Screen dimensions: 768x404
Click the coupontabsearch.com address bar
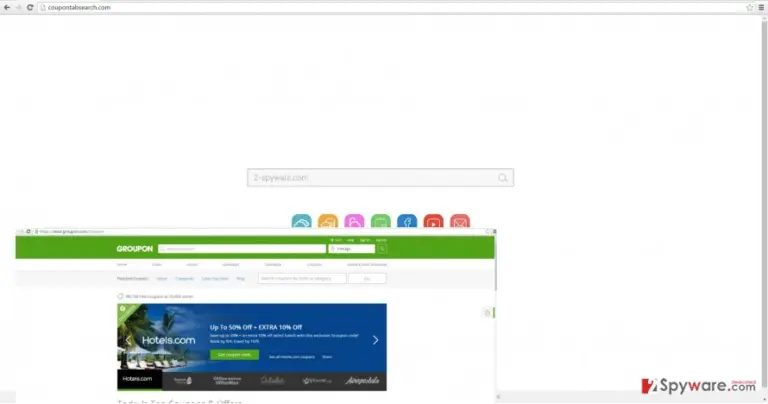[392, 7]
